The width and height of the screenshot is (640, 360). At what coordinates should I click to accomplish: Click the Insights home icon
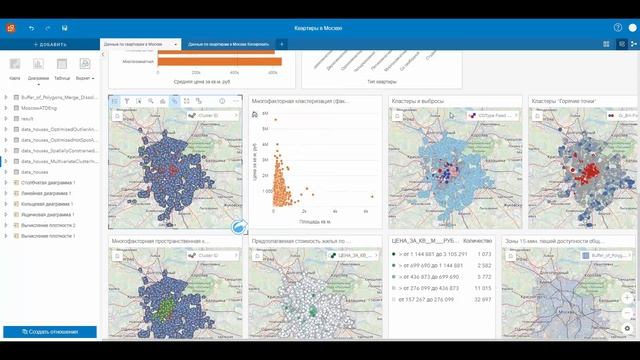point(11,28)
